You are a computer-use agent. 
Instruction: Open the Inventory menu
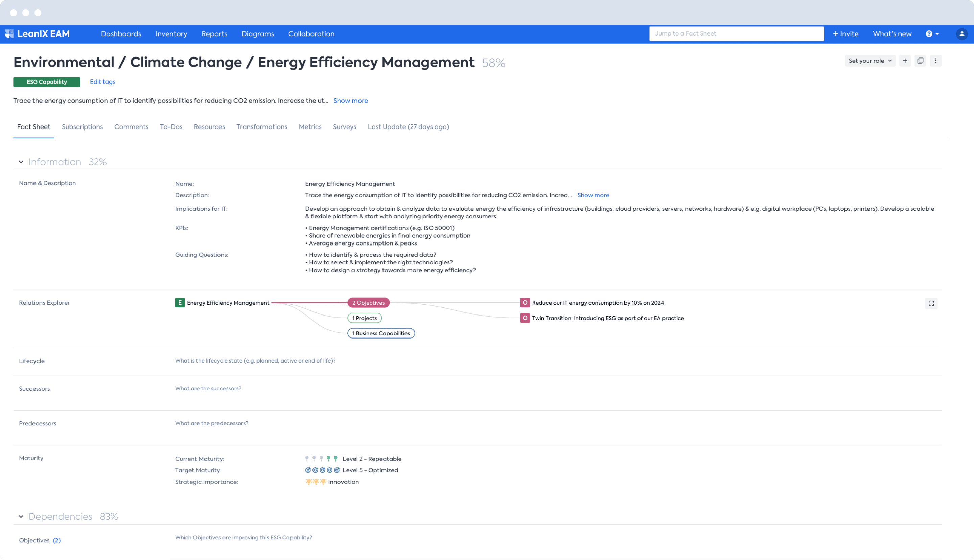(x=171, y=34)
